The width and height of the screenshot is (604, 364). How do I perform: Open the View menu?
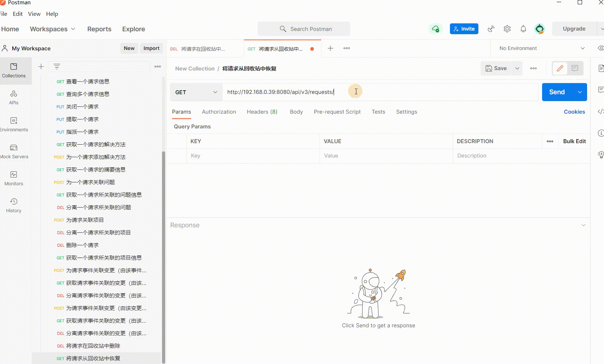click(34, 14)
